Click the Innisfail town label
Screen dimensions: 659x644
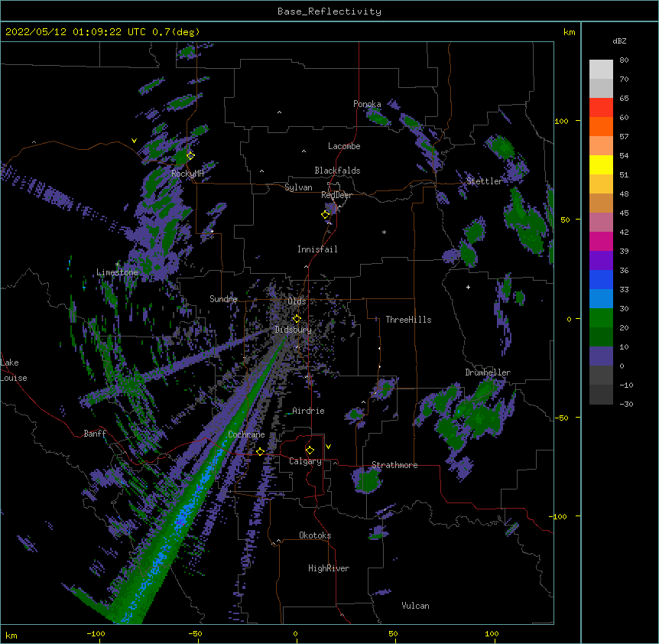pyautogui.click(x=317, y=249)
